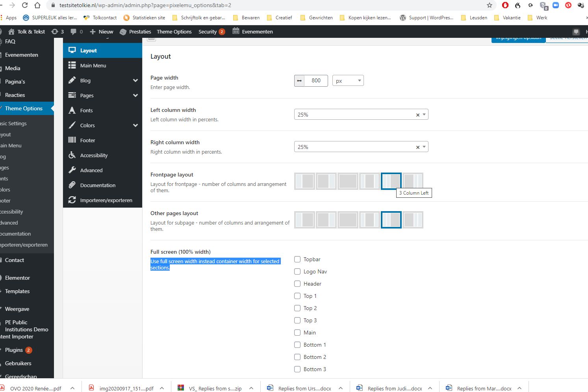The height and width of the screenshot is (392, 588).
Task: Open the page width px unit dropdown
Action: tap(348, 80)
